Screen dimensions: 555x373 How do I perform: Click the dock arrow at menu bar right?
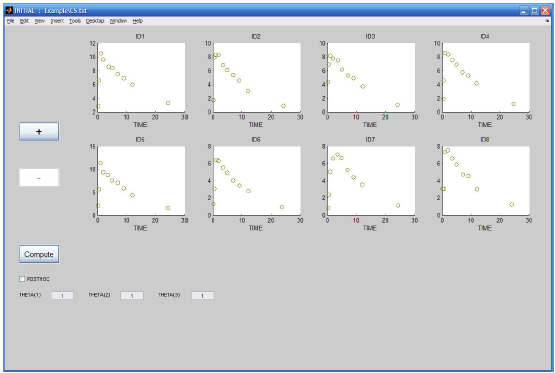[547, 21]
